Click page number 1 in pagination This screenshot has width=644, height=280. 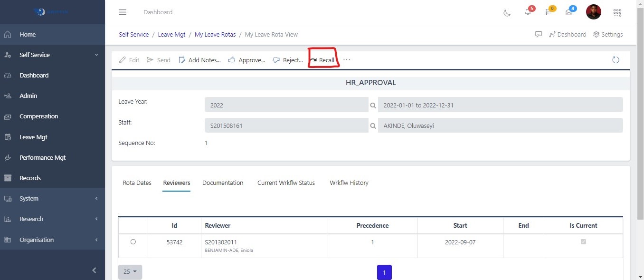384,272
